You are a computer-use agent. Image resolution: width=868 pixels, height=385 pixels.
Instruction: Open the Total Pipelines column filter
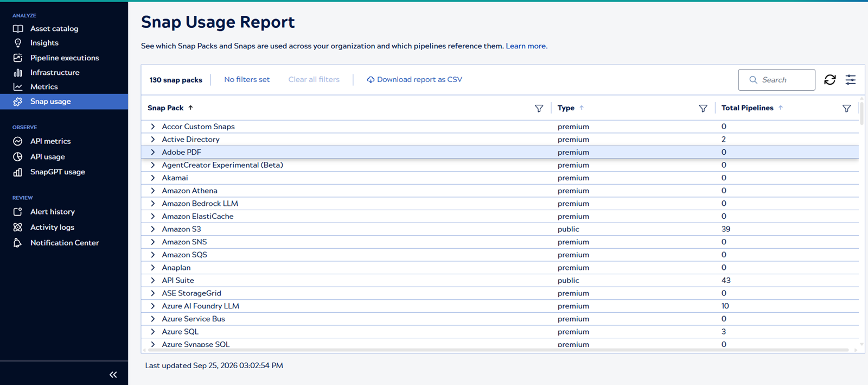pos(846,108)
